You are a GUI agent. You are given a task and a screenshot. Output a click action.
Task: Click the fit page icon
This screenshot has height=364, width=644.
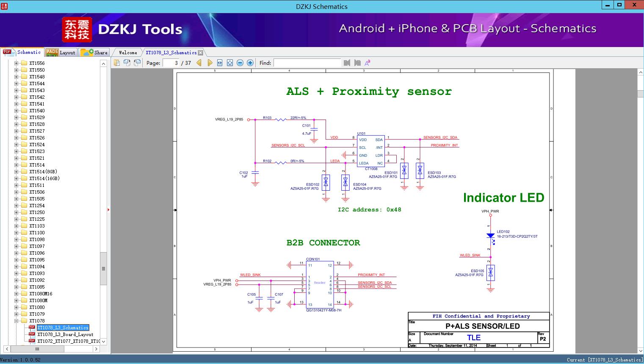(230, 63)
